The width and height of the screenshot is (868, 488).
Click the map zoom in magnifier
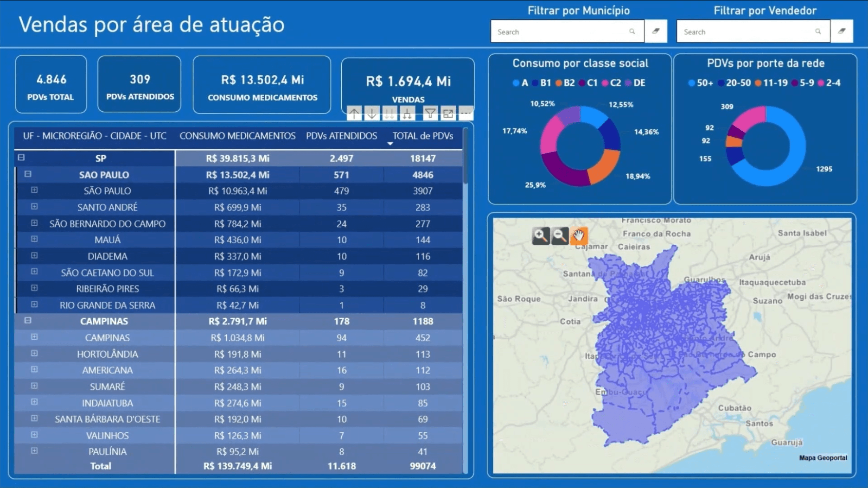point(541,236)
